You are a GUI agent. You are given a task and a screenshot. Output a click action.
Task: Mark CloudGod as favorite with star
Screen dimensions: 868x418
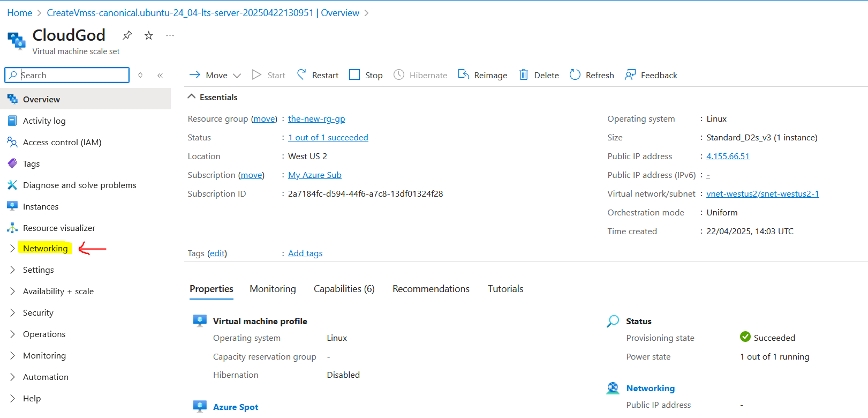point(149,35)
